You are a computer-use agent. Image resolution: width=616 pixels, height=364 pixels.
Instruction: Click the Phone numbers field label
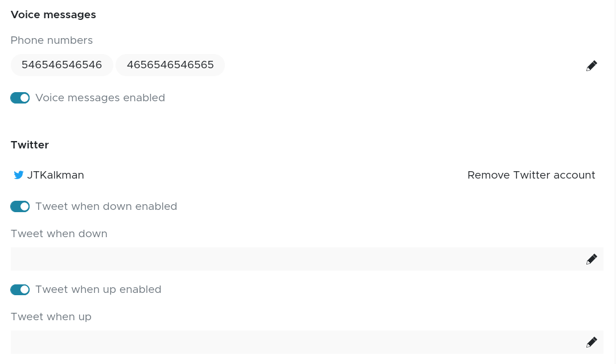(x=52, y=40)
